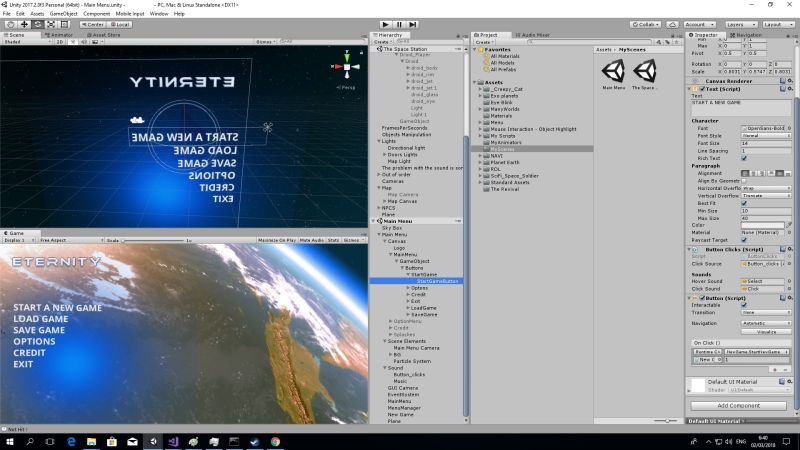This screenshot has height=450, width=800.
Task: Toggle Interactable checkbox
Action: tap(744, 305)
